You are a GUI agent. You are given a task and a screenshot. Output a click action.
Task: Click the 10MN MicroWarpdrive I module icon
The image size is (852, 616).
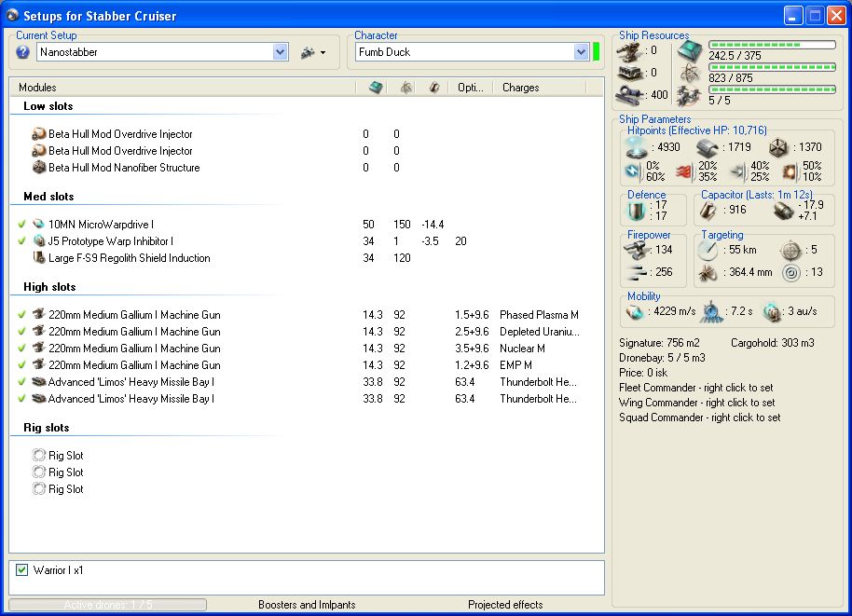(x=39, y=225)
